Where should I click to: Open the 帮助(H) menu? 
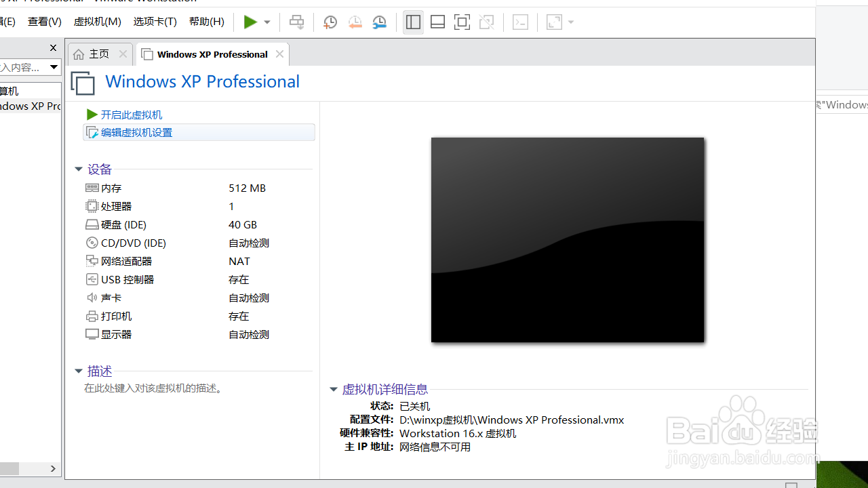(x=207, y=22)
